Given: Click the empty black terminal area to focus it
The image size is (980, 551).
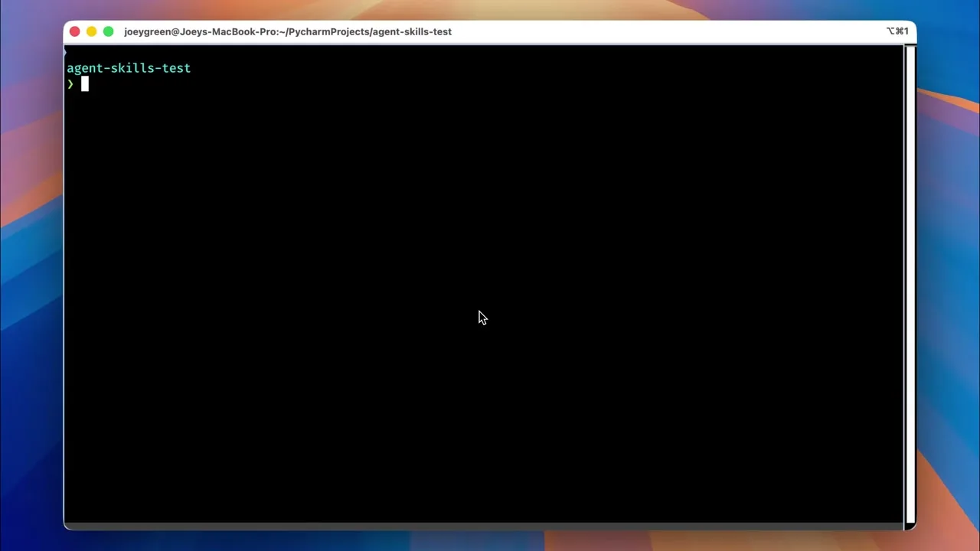Looking at the screenshot, I should (484, 306).
